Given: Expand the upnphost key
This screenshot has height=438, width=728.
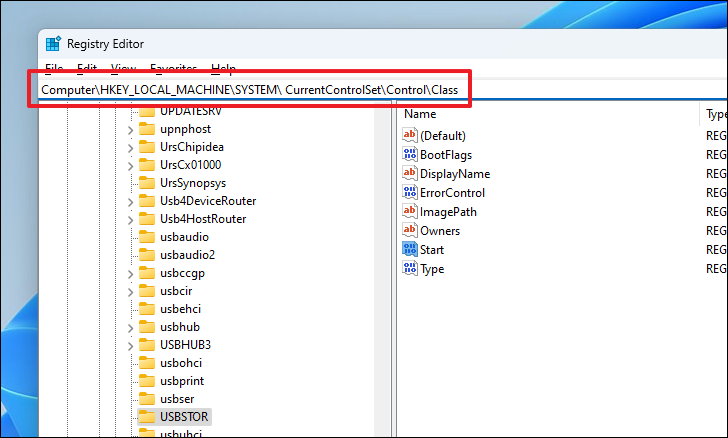Looking at the screenshot, I should pyautogui.click(x=130, y=131).
